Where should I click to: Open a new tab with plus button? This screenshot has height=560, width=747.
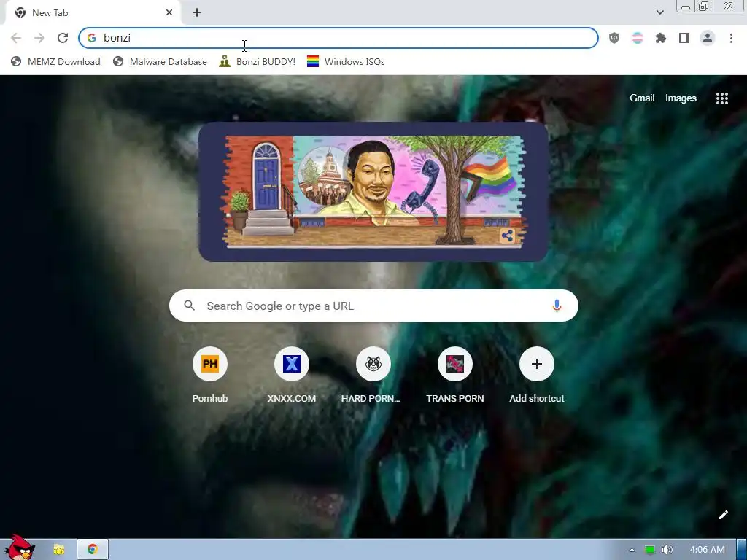pyautogui.click(x=197, y=13)
